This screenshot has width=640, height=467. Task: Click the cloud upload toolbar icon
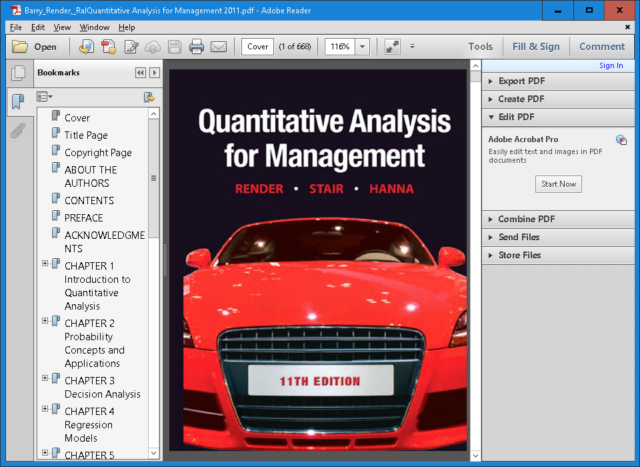[x=153, y=47]
